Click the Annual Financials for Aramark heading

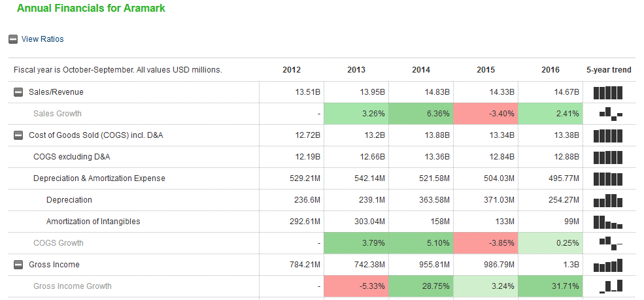point(91,8)
